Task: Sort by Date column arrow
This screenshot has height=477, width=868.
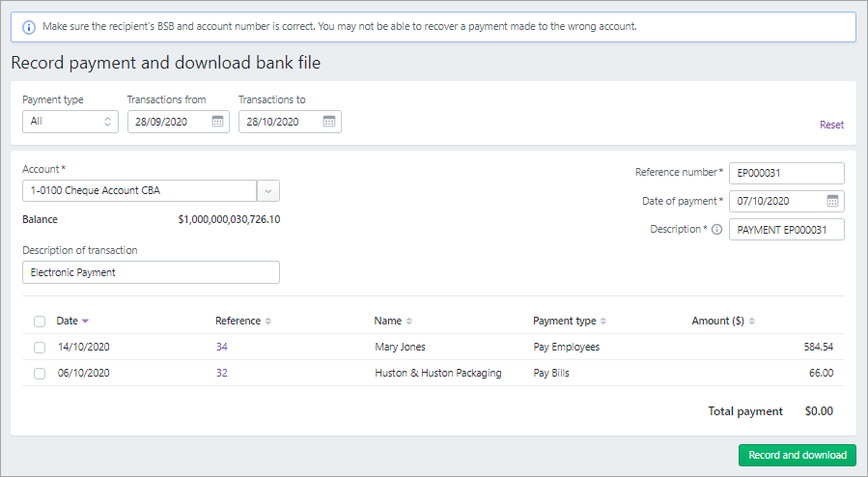Action: tap(85, 321)
